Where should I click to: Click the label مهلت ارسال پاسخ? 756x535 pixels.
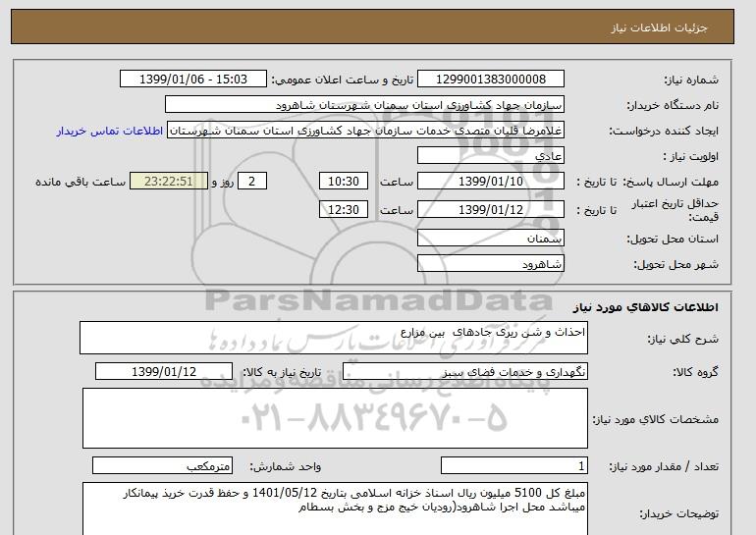(671, 183)
